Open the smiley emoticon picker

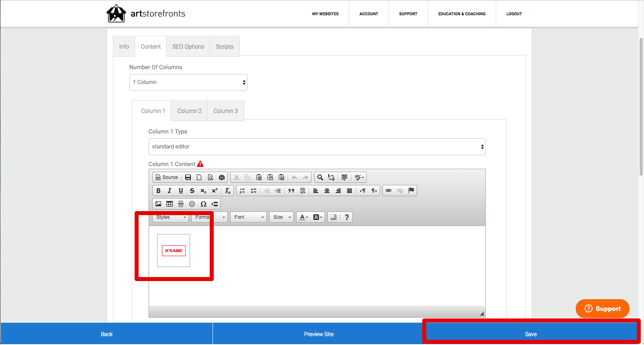tap(192, 204)
